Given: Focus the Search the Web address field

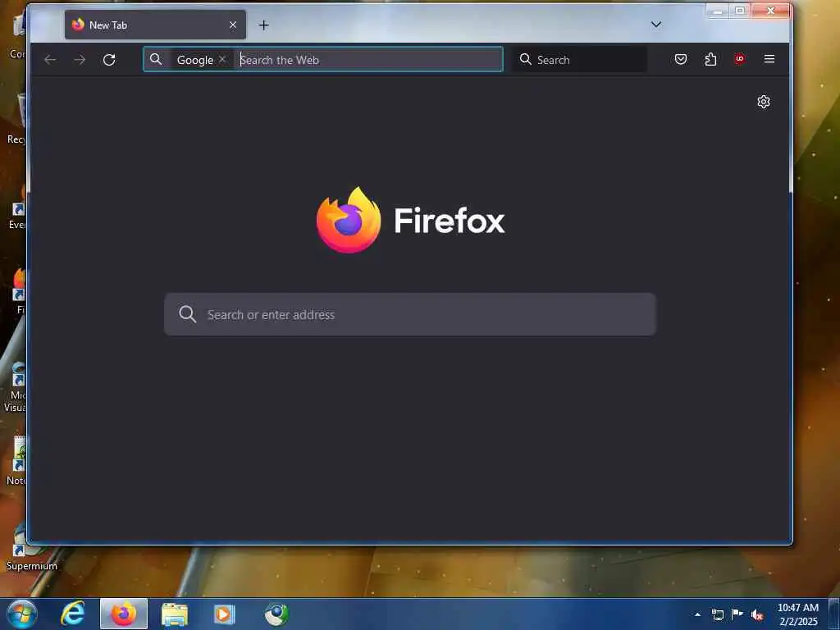Looking at the screenshot, I should 370,59.
